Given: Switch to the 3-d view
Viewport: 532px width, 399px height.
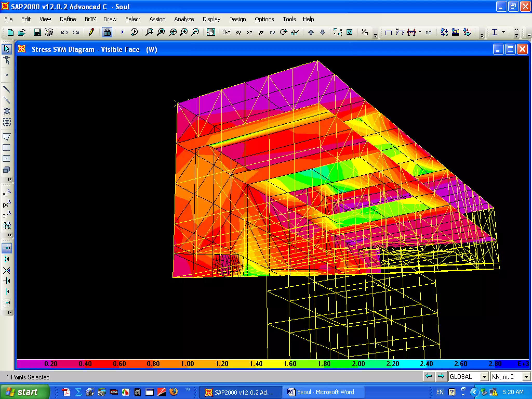Looking at the screenshot, I should pyautogui.click(x=227, y=32).
